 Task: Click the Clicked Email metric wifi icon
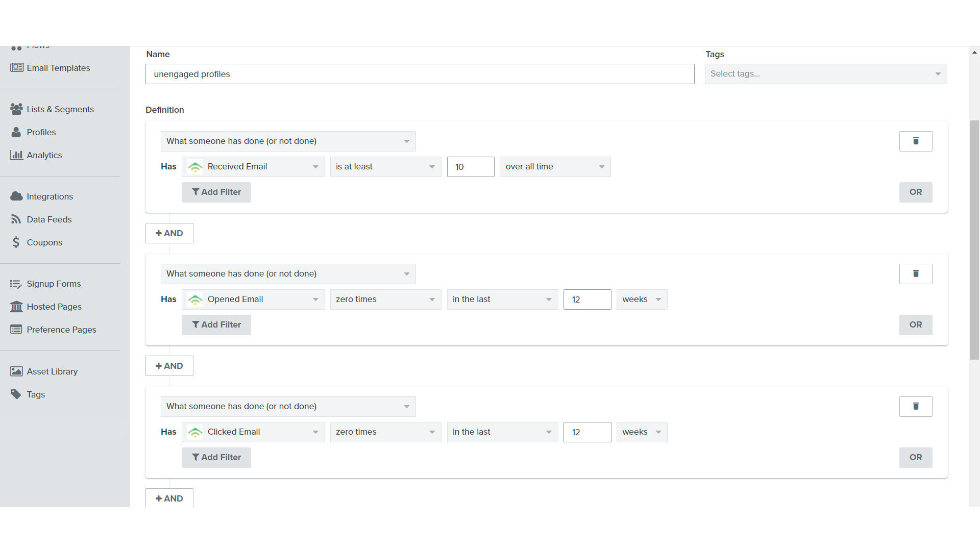[195, 432]
